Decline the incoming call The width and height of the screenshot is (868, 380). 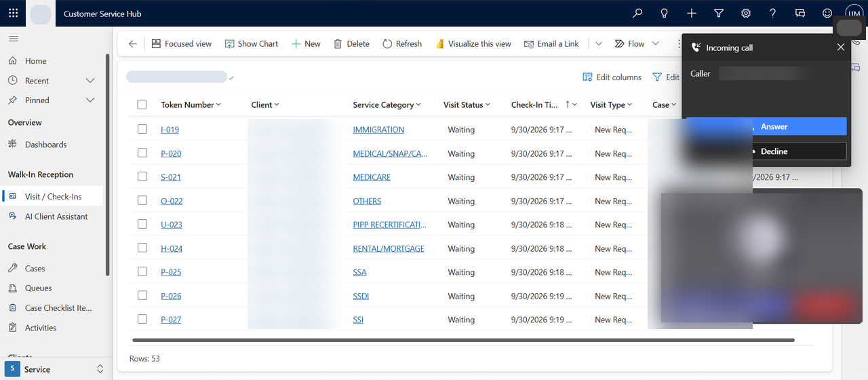[x=766, y=151]
